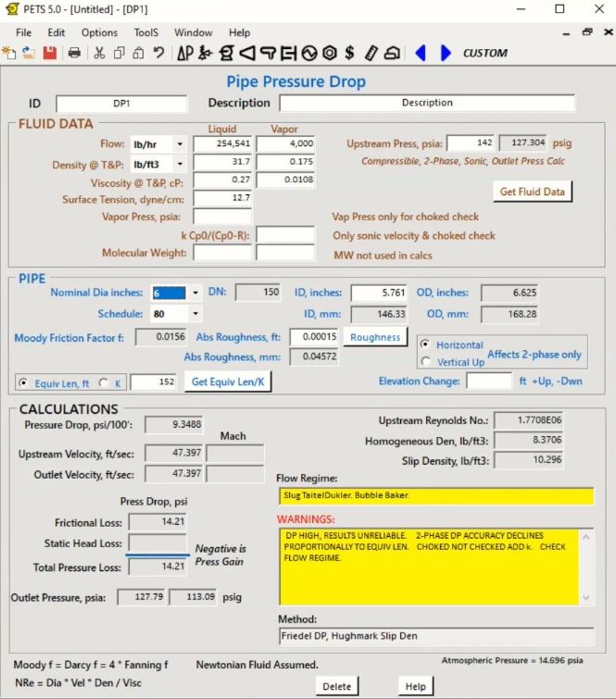Open the Window menu
The height and width of the screenshot is (699, 616).
click(x=193, y=32)
